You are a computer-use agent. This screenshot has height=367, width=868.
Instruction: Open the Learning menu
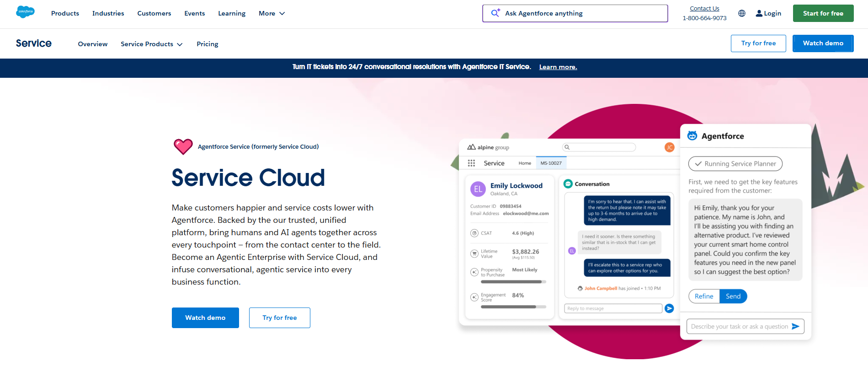click(x=232, y=13)
